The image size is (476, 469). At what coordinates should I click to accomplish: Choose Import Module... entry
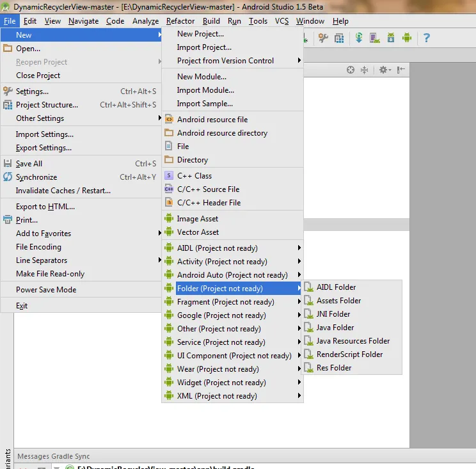tap(232, 90)
